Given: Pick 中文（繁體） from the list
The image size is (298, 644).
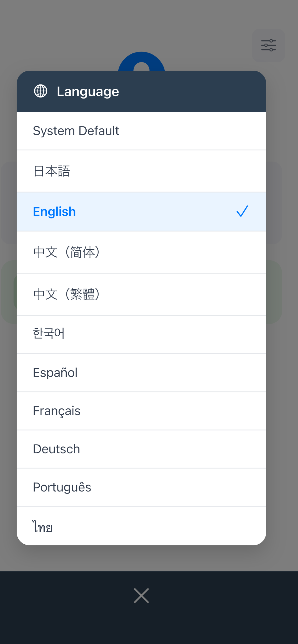Looking at the screenshot, I should coord(66,294).
